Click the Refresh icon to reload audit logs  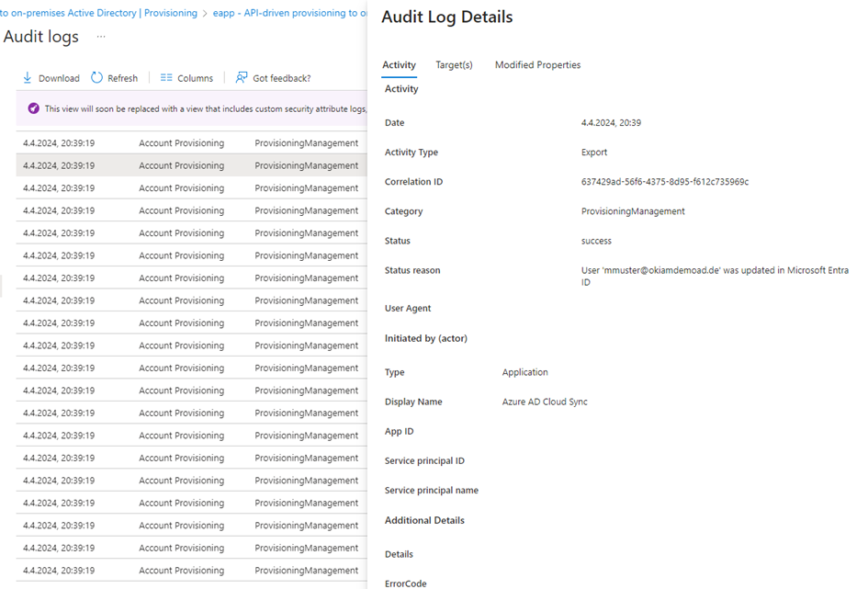pyautogui.click(x=97, y=78)
